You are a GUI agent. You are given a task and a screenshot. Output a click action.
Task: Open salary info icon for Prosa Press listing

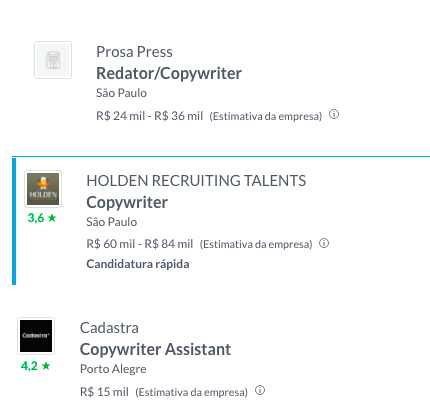click(334, 115)
